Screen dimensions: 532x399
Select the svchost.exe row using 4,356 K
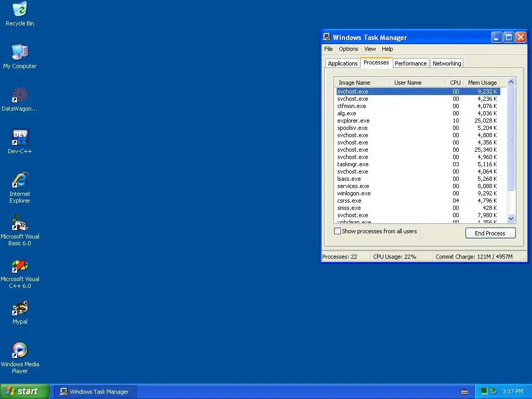pos(418,142)
